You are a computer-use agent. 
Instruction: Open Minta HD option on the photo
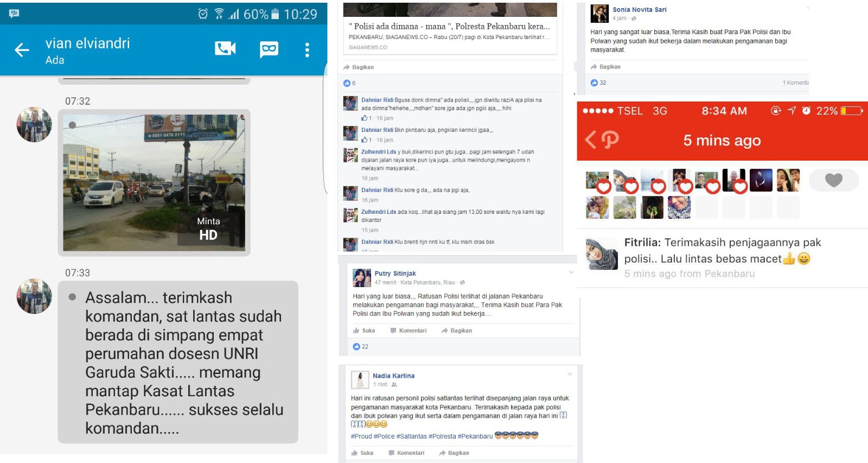tap(208, 229)
